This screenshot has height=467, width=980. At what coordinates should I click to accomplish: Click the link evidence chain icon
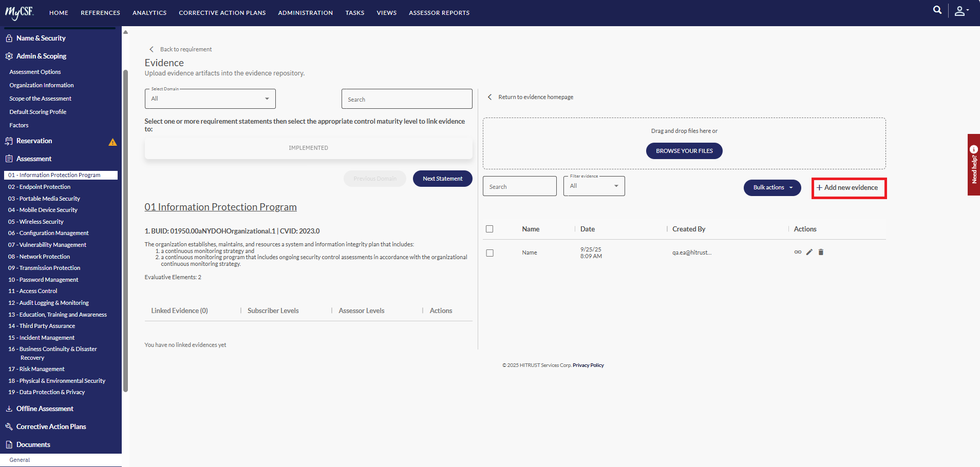point(798,252)
